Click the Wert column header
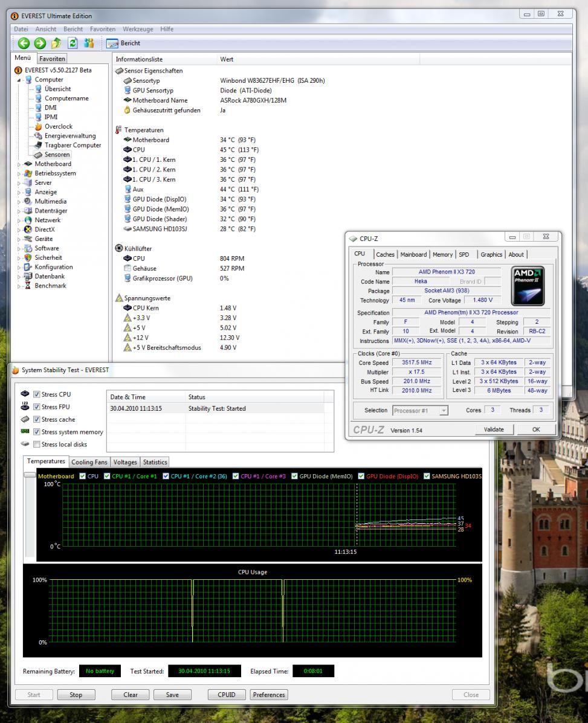The width and height of the screenshot is (588, 723). click(x=318, y=59)
